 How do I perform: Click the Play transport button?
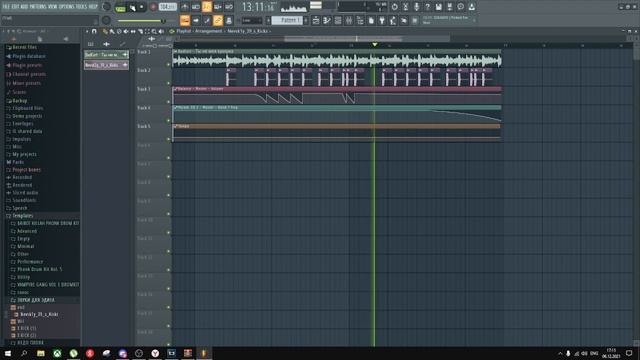click(x=132, y=7)
